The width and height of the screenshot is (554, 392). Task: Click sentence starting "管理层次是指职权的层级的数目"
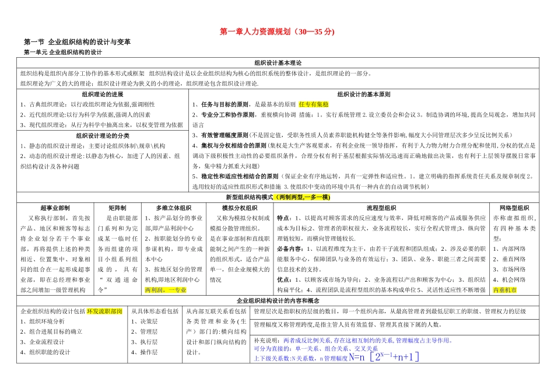(390, 311)
